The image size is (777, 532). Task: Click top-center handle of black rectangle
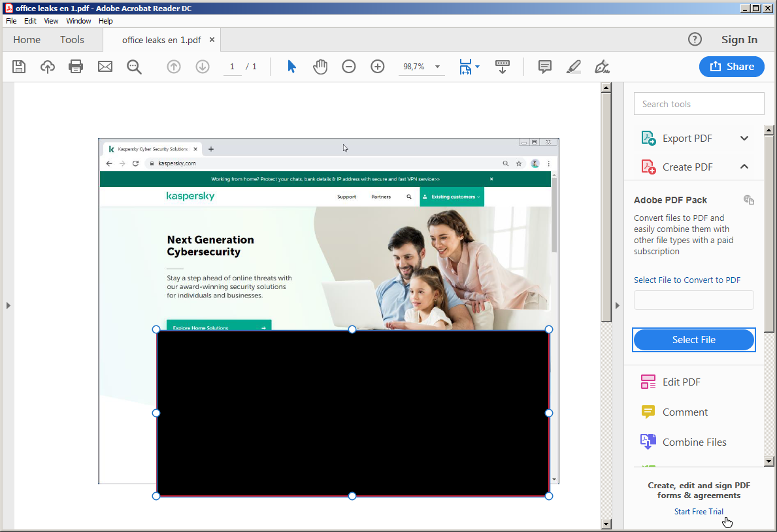click(x=352, y=329)
